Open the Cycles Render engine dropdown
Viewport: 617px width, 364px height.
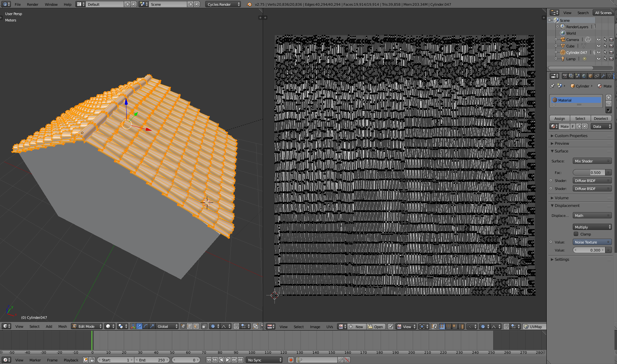(223, 4)
